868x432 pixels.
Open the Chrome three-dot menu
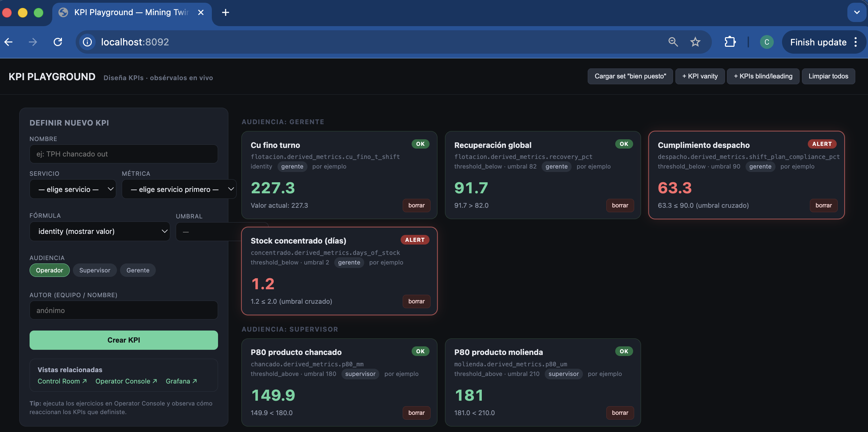point(856,42)
